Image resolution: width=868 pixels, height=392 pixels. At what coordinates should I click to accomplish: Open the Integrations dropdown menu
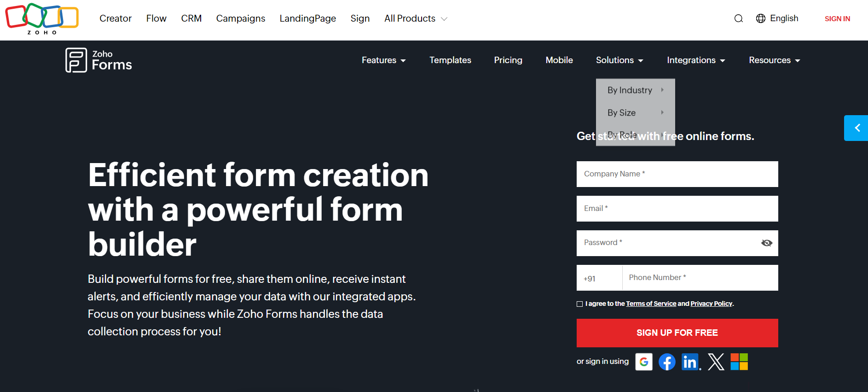(696, 60)
